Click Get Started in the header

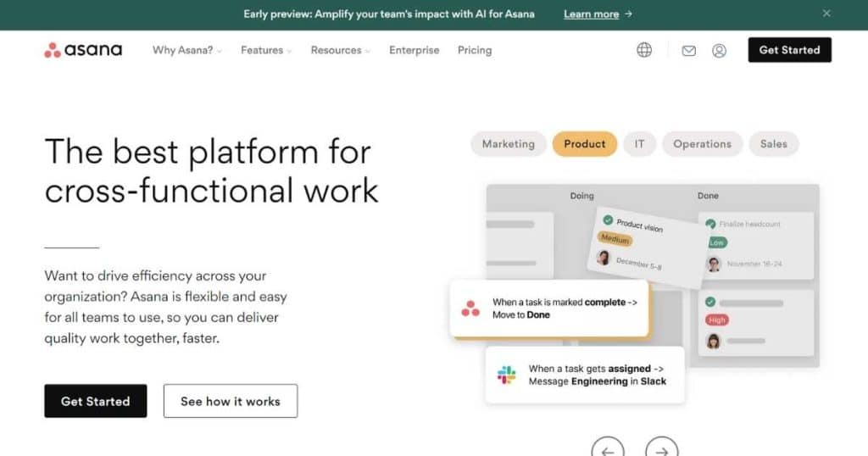(789, 50)
